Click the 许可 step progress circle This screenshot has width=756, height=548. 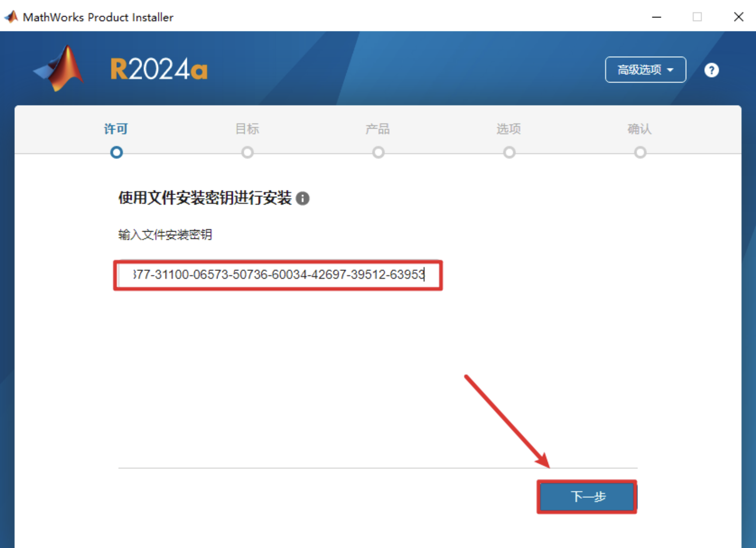click(x=116, y=152)
